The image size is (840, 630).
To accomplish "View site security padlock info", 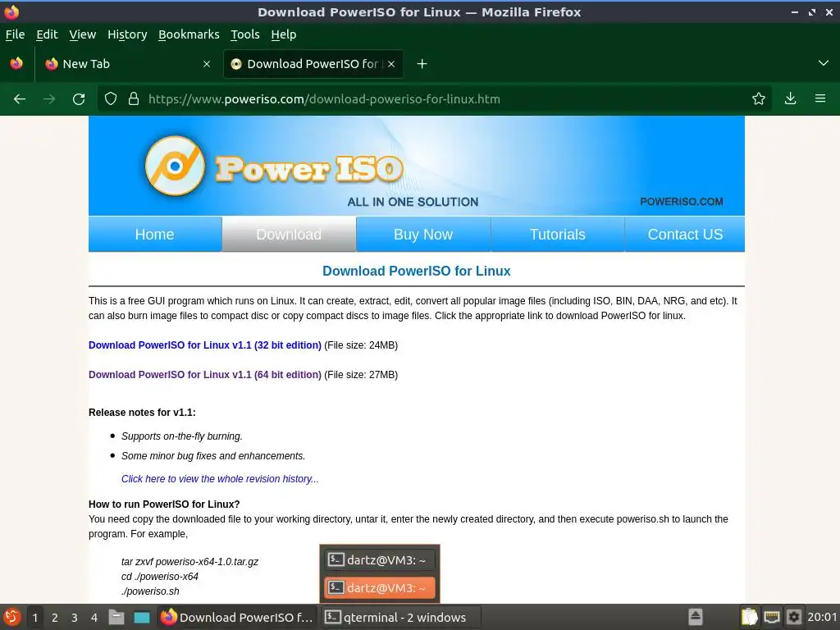I will (134, 98).
